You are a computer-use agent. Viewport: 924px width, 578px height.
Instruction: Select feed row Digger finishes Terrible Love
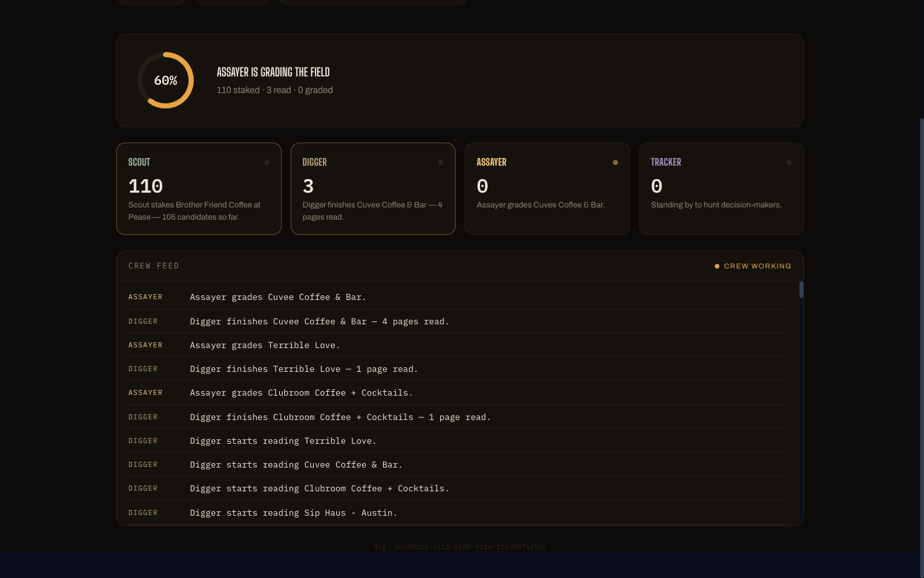458,369
